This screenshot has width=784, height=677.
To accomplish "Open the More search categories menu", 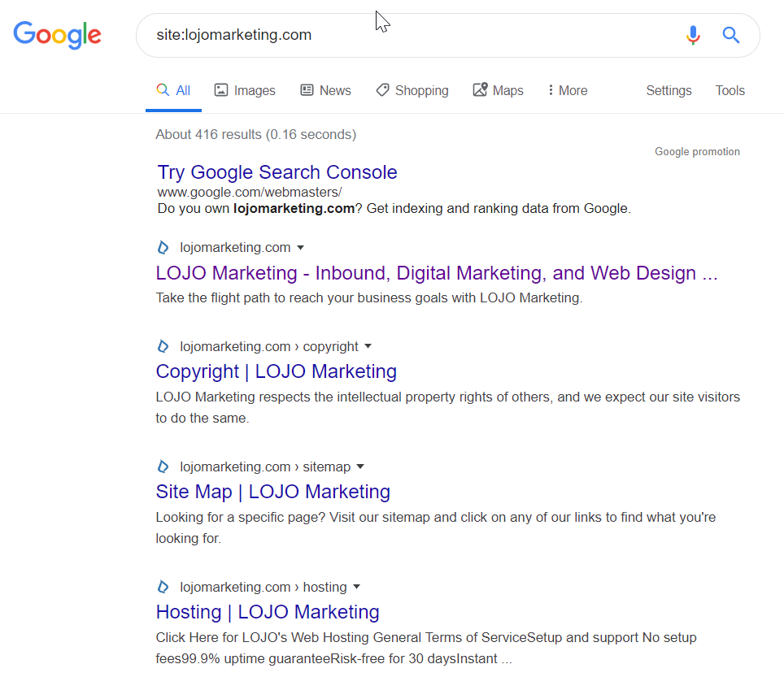I will coord(568,90).
